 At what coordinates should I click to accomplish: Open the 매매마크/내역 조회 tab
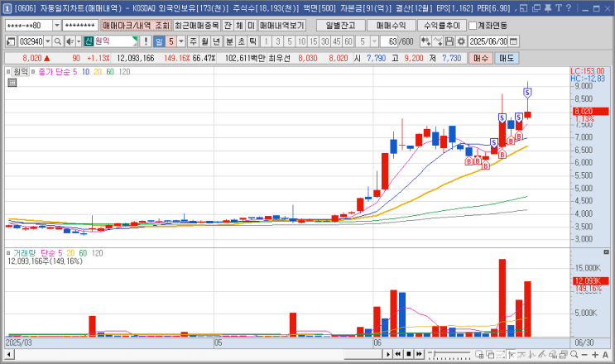tap(136, 26)
